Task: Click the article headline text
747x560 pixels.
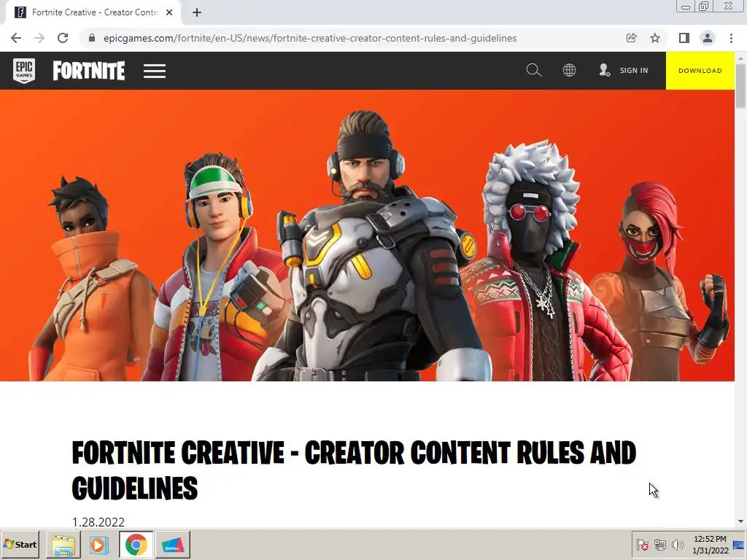Action: pos(354,470)
